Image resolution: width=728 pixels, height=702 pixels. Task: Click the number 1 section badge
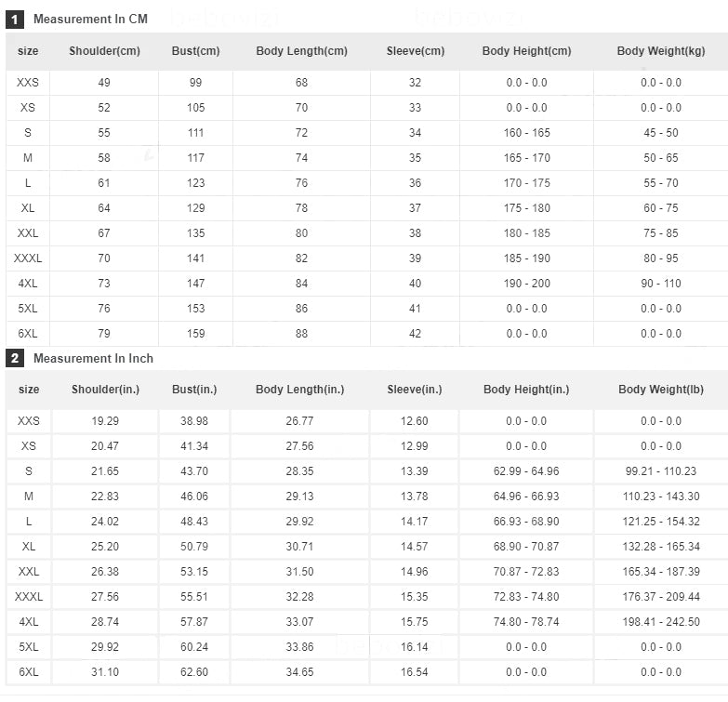tap(15, 19)
